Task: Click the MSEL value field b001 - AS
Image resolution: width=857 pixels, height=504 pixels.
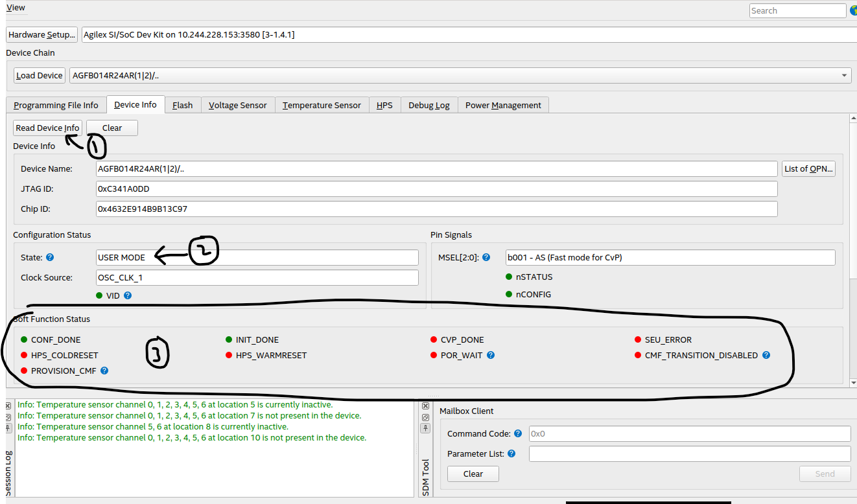Action: point(670,257)
